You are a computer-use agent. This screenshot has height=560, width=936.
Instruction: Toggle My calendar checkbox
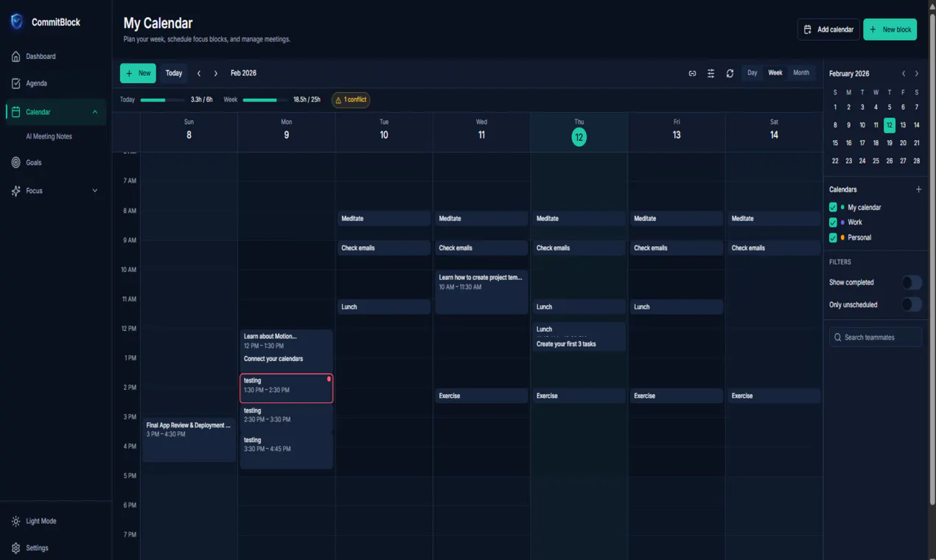click(833, 208)
